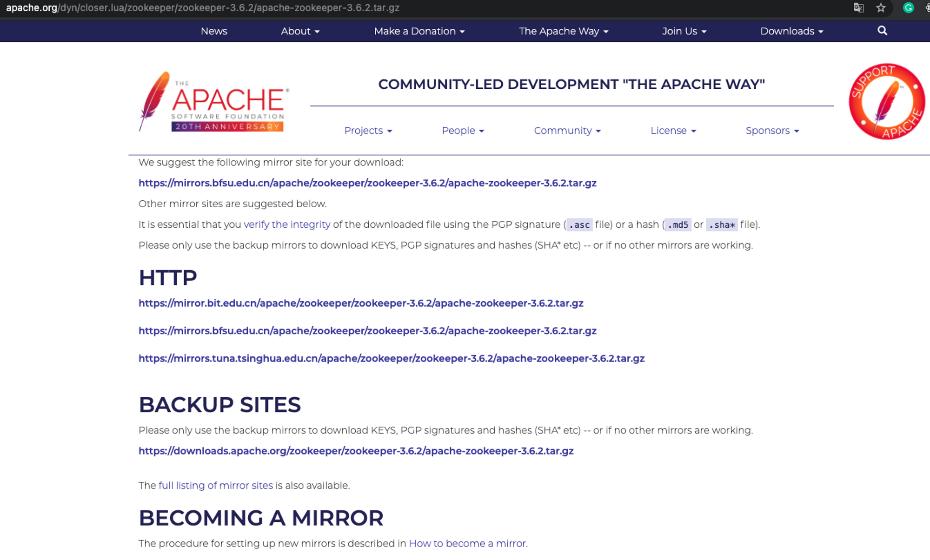The height and width of the screenshot is (560, 930).
Task: Click the .asc code label
Action: click(x=579, y=225)
